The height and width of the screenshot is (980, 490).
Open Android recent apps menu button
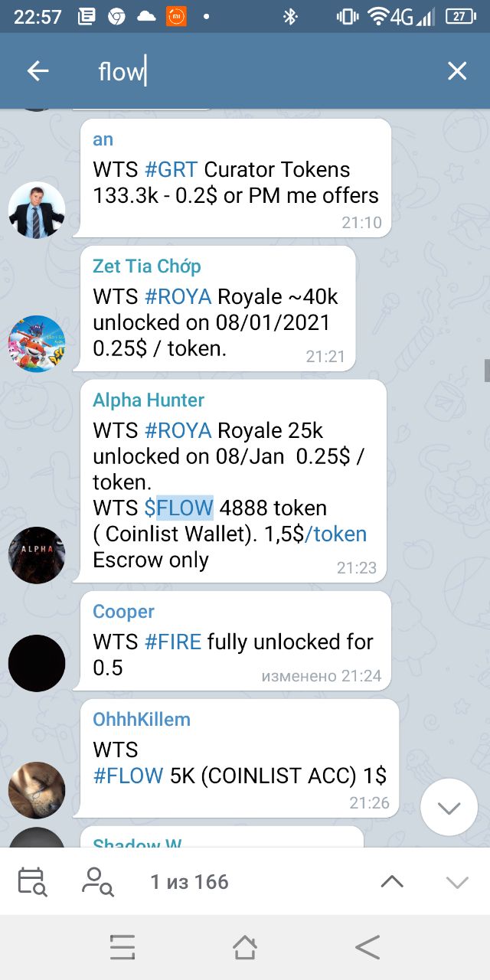click(122, 947)
